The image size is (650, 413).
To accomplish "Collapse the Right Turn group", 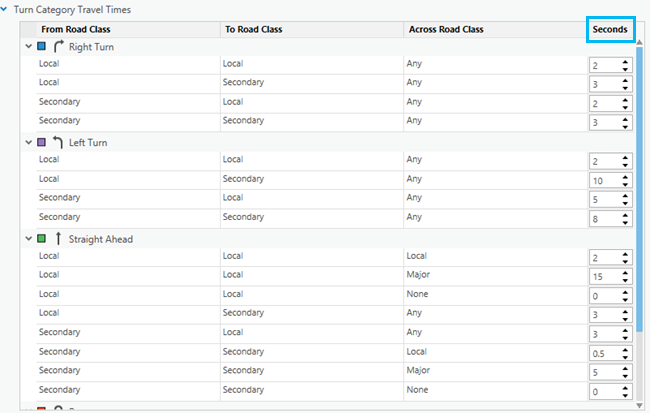I will 28,46.
